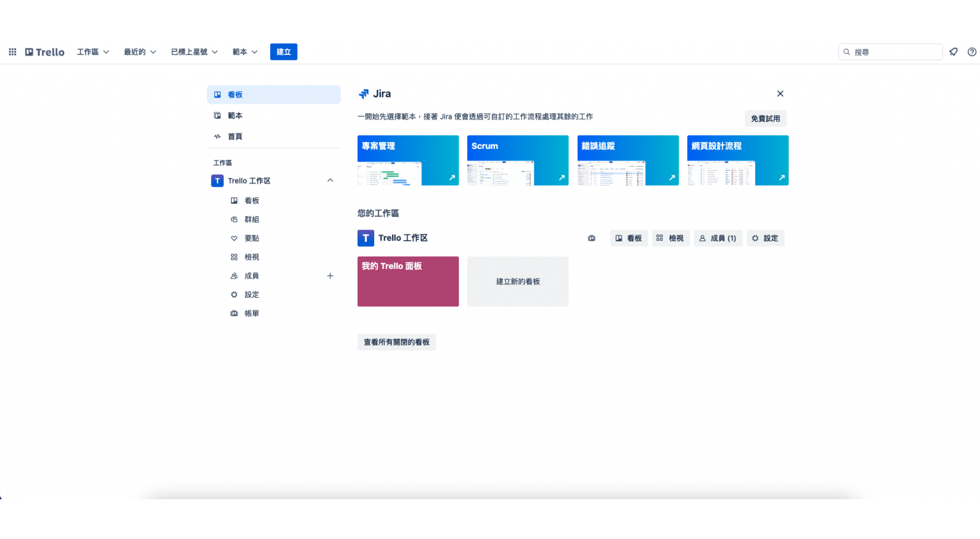This screenshot has height=539, width=980.
Task: Close the Jira promotion panel
Action: coord(780,94)
